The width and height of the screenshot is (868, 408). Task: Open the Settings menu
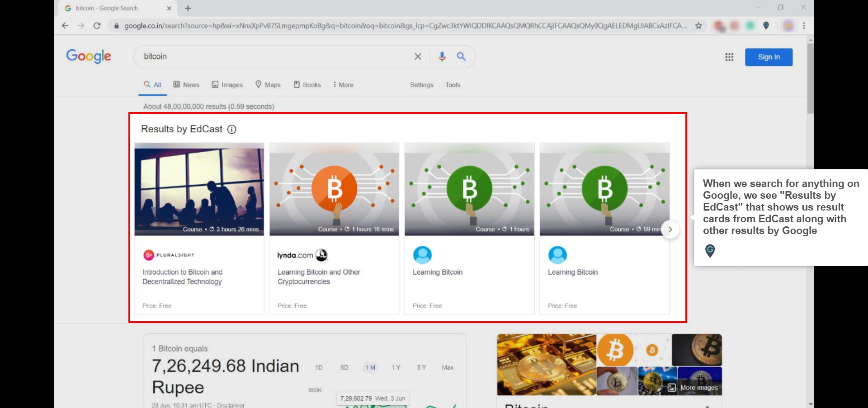(421, 85)
